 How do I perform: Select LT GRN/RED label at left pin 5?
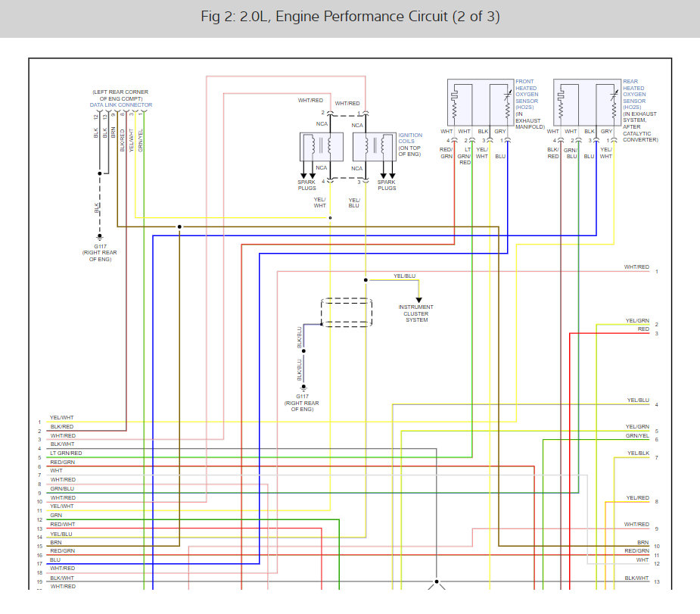(66, 453)
